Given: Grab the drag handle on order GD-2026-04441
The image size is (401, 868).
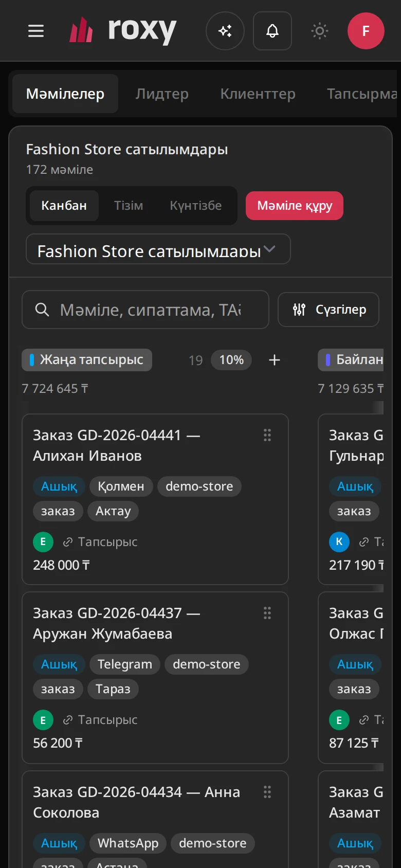Looking at the screenshot, I should click(267, 435).
